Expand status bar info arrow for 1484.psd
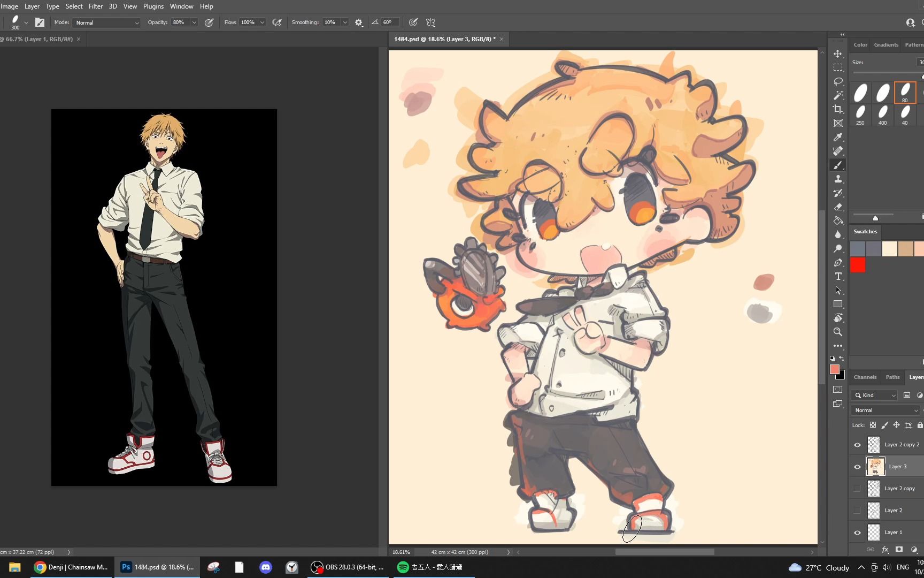The width and height of the screenshot is (924, 578). tap(508, 552)
